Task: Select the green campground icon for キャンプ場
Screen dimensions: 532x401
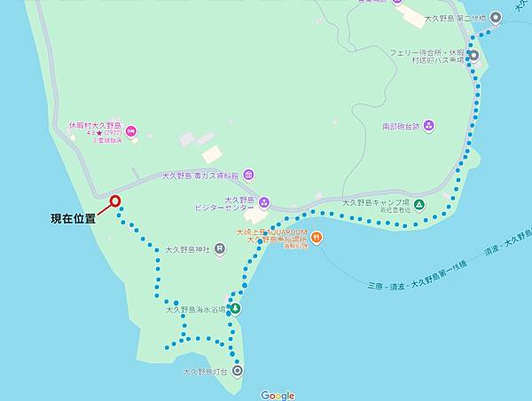Action: click(420, 205)
